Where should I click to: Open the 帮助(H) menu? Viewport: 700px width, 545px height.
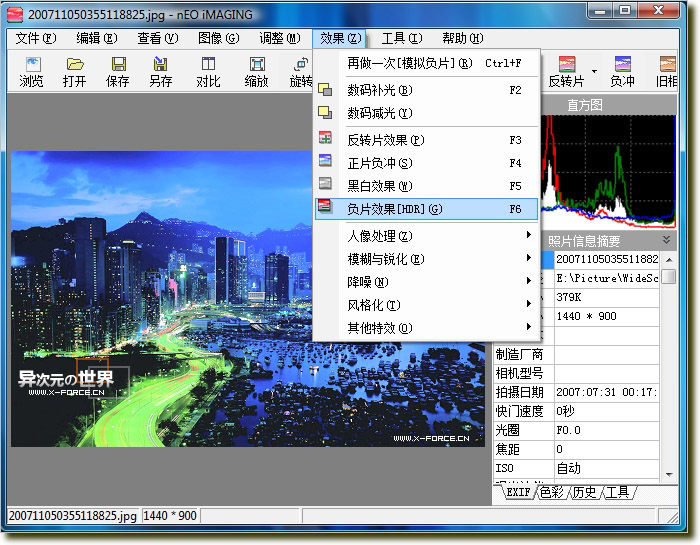pos(462,38)
